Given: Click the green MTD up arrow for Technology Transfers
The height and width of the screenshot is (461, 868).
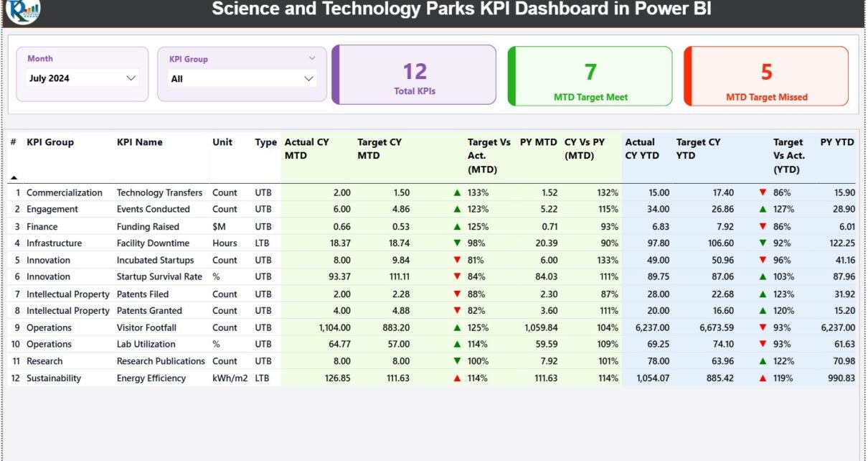Looking at the screenshot, I should point(457,193).
